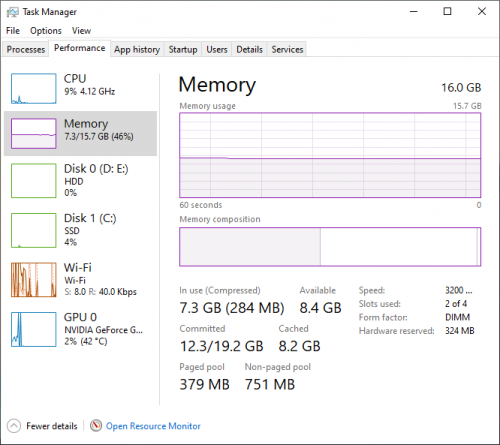The width and height of the screenshot is (500, 445).
Task: Select the Memory mini graph thumbnail
Action: (34, 133)
